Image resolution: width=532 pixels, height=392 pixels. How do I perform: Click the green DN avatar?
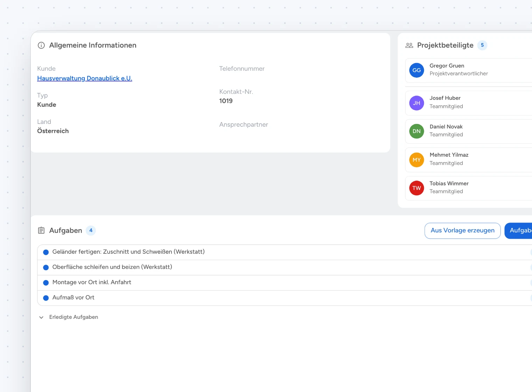[x=416, y=131]
